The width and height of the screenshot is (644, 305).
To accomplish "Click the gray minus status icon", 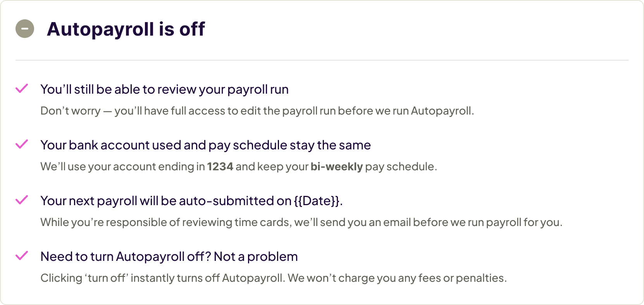I will tap(25, 29).
